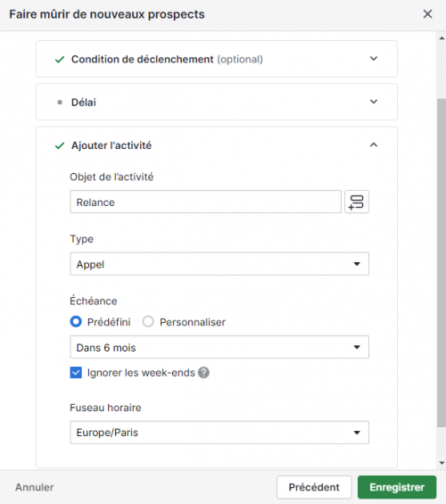Select the Personnaliser radio button
Screen dimensions: 446x504
pos(148,322)
